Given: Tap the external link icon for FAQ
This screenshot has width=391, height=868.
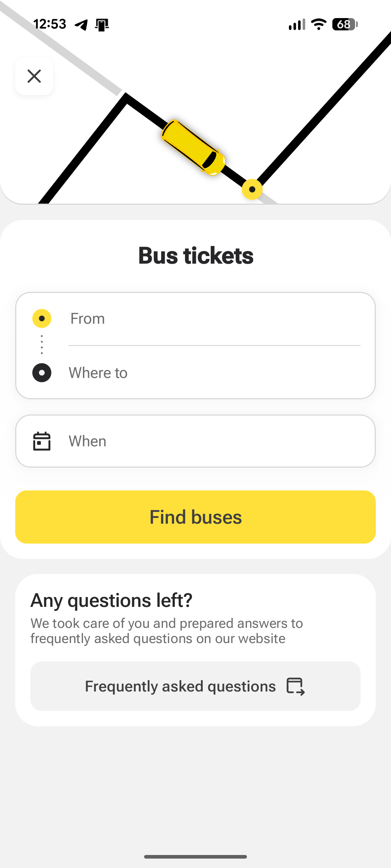Looking at the screenshot, I should coord(295,686).
